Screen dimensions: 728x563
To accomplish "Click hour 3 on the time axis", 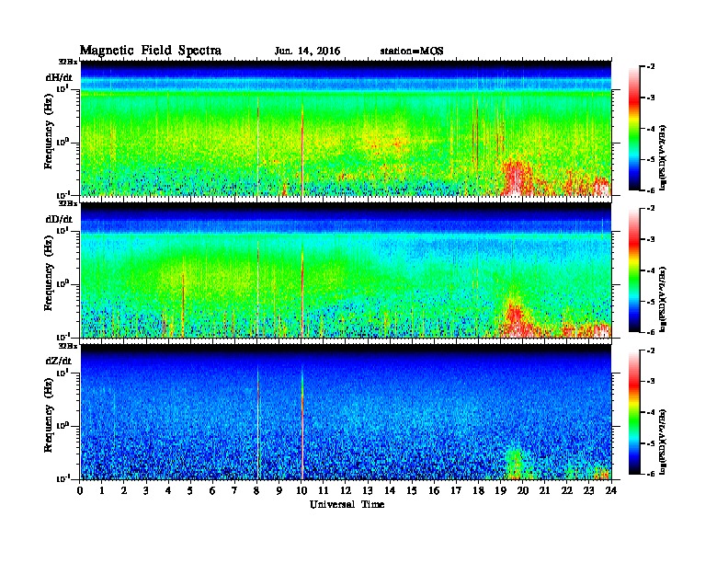I will pos(146,491).
